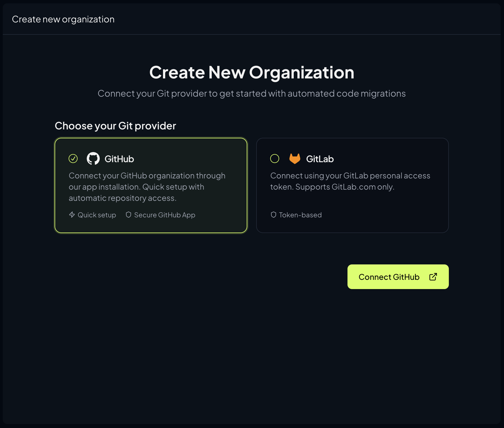This screenshot has width=504, height=428.
Task: Click the lightning bolt Quick setup icon
Action: coord(72,215)
